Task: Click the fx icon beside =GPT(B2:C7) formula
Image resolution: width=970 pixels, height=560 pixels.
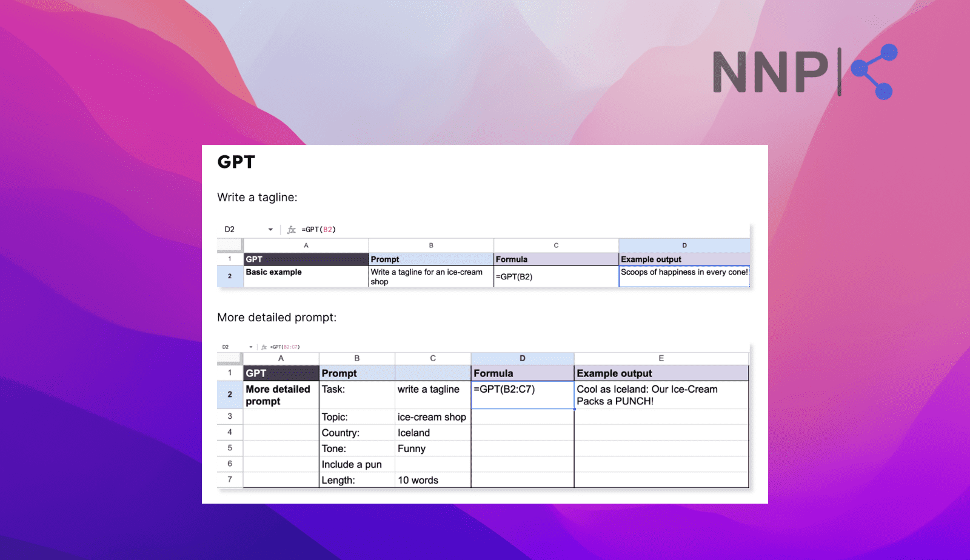Action: [x=264, y=347]
